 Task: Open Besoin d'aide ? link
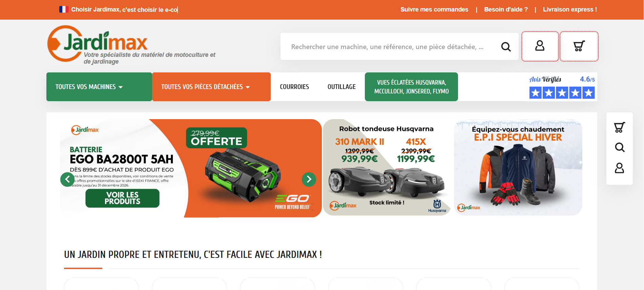(x=506, y=9)
